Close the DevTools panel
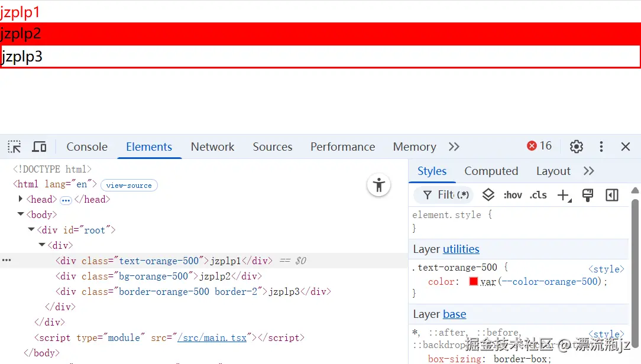The height and width of the screenshot is (364, 641). coord(626,147)
